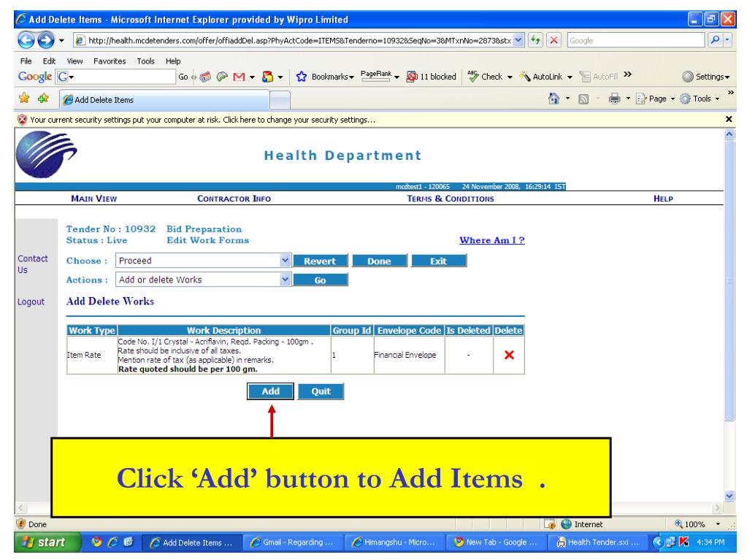Click the RSS feeds icon

[x=583, y=99]
